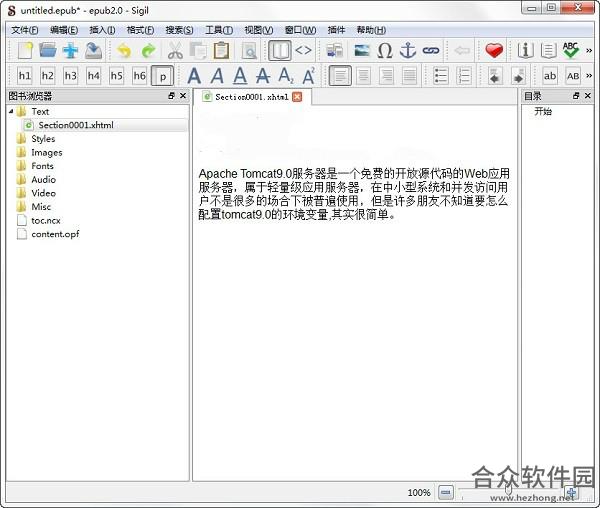This screenshot has width=600, height=508.
Task: Click the red heart donate icon
Action: (494, 50)
